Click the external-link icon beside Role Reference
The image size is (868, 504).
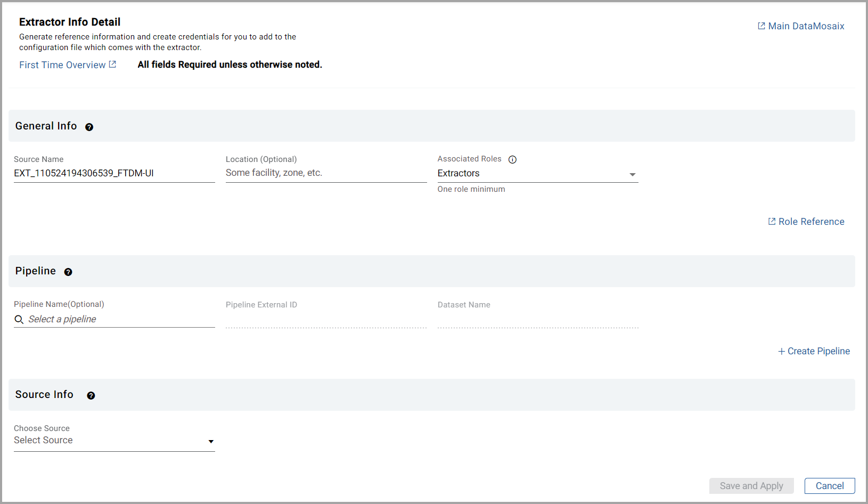pyautogui.click(x=772, y=222)
